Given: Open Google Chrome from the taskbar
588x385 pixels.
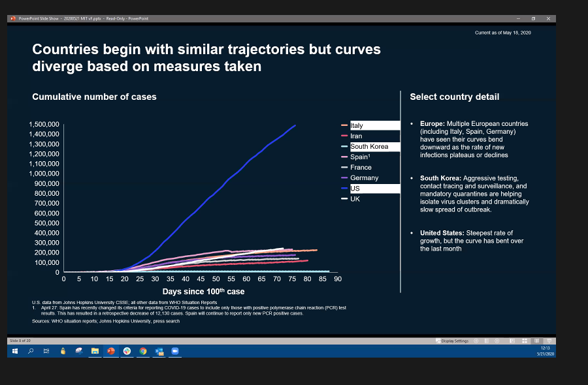Looking at the screenshot, I should [x=143, y=351].
